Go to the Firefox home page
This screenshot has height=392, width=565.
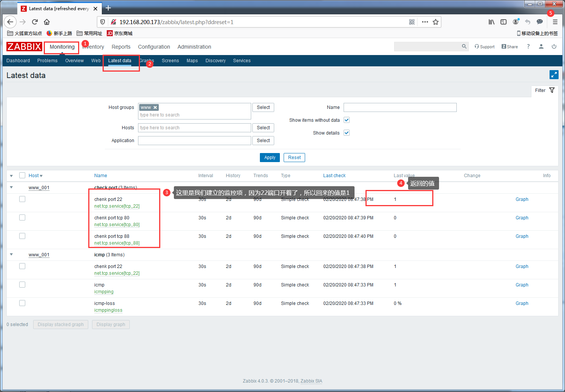point(47,22)
